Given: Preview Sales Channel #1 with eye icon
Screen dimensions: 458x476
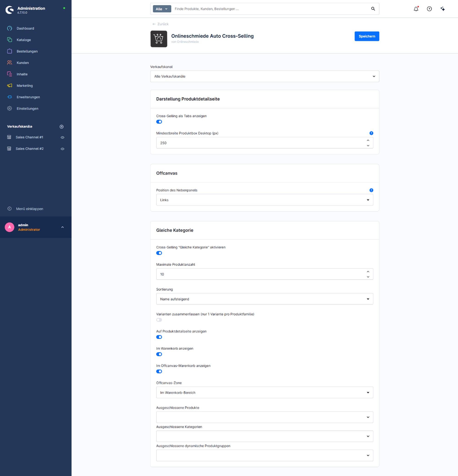Looking at the screenshot, I should click(x=62, y=138).
